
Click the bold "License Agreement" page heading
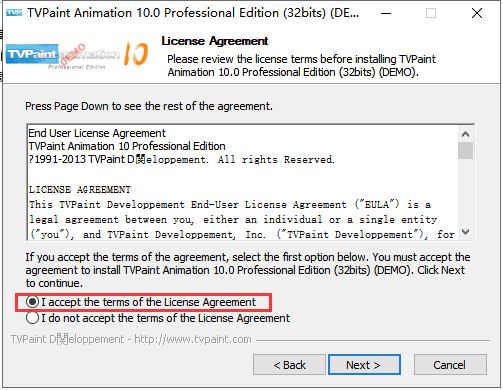point(215,41)
